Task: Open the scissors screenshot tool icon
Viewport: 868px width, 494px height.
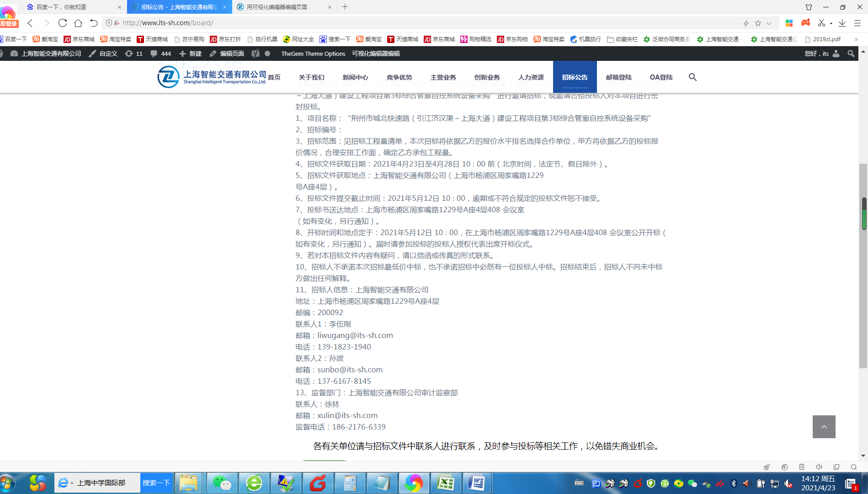Action: pyautogui.click(x=821, y=23)
